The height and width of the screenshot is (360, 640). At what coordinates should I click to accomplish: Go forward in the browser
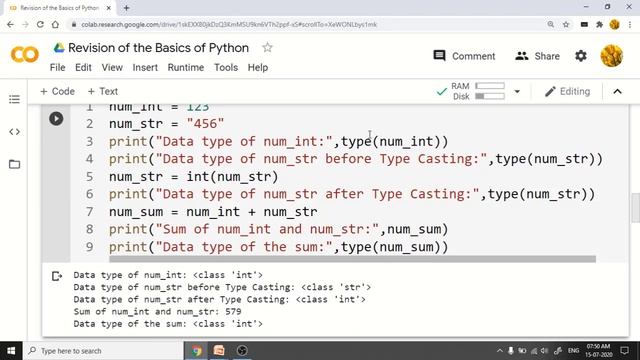coord(25,24)
